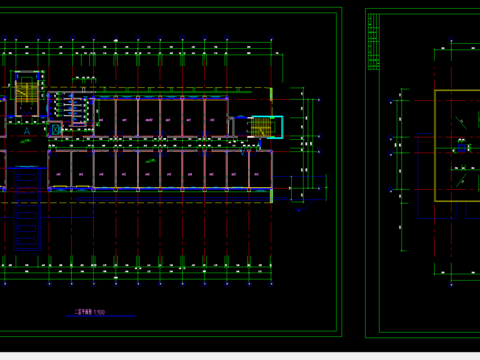Select the blue underline beneath drawing title

[x=101, y=316]
